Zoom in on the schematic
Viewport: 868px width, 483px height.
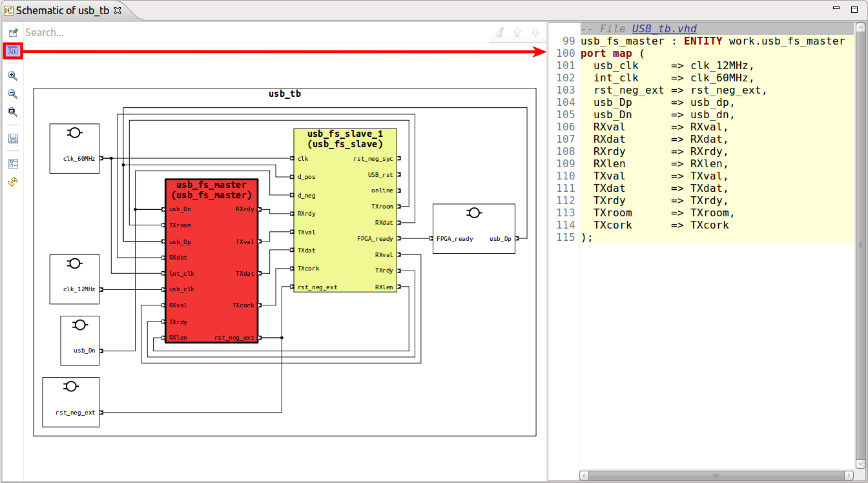12,76
